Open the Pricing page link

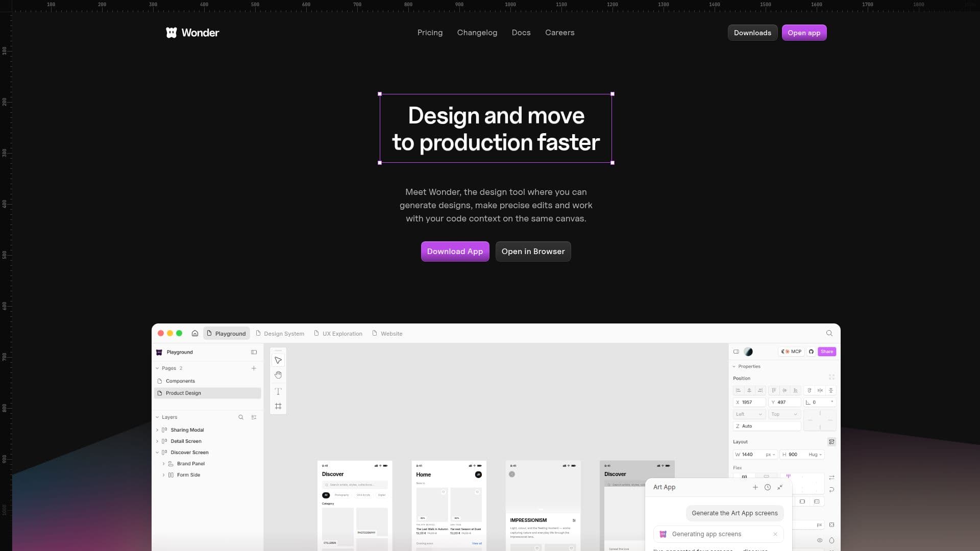pyautogui.click(x=430, y=33)
